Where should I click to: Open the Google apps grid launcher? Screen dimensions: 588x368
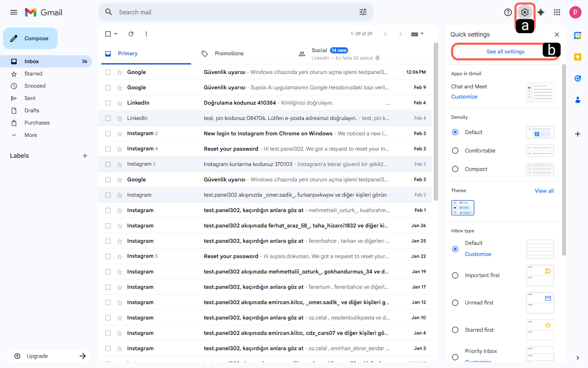557,13
